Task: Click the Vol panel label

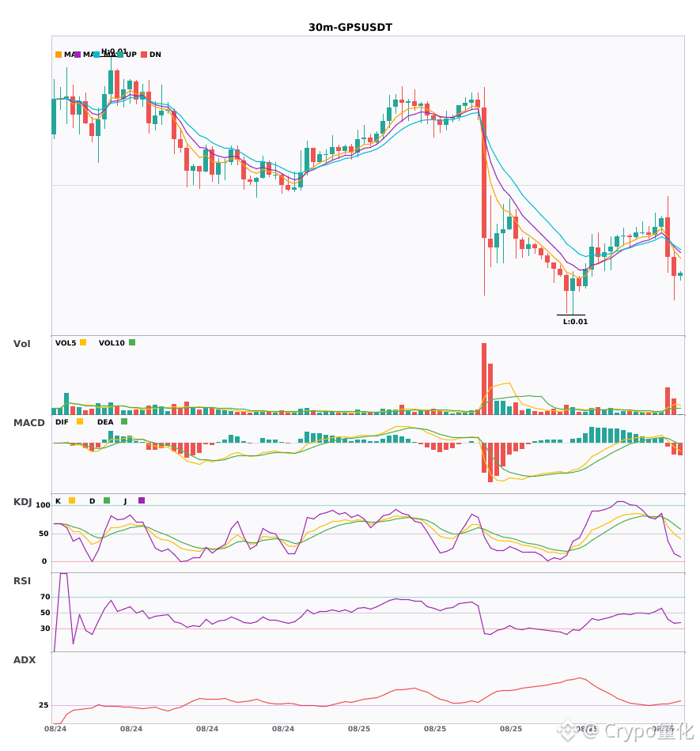Action: pyautogui.click(x=21, y=344)
